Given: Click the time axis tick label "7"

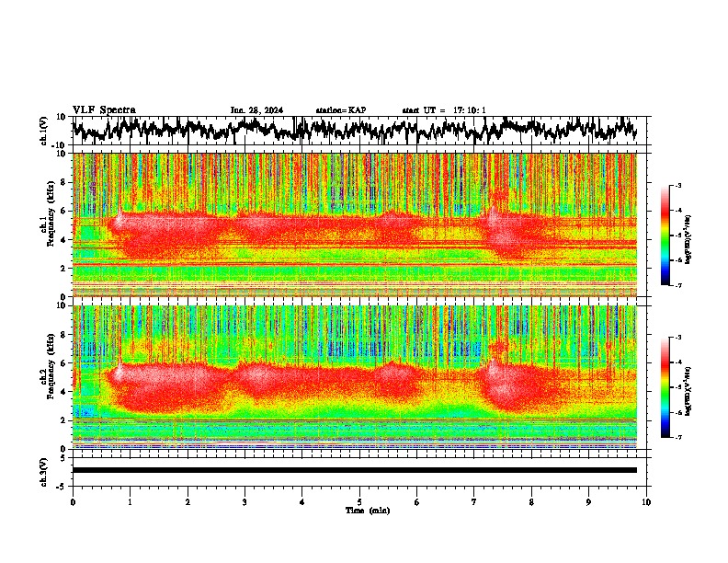Looking at the screenshot, I should click(x=474, y=502).
